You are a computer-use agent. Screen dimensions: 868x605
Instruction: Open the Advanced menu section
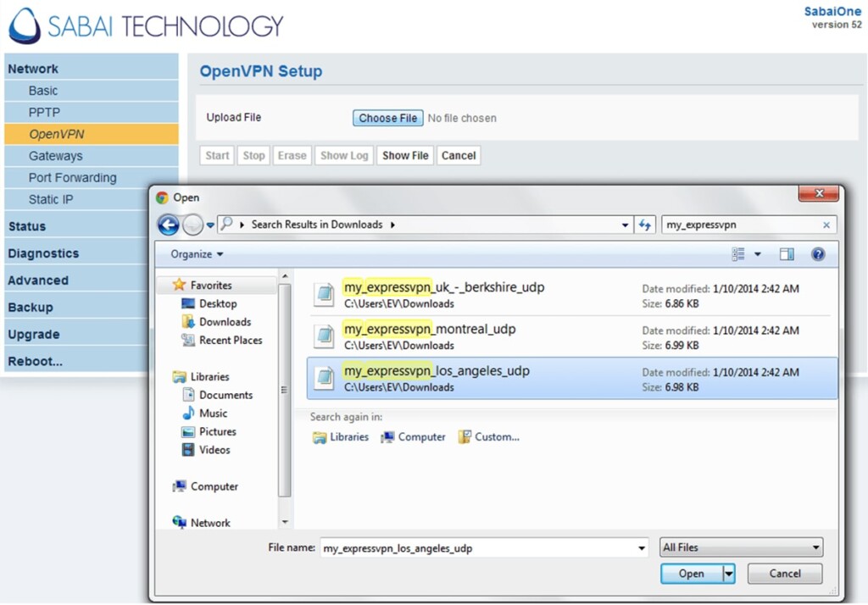[75, 280]
